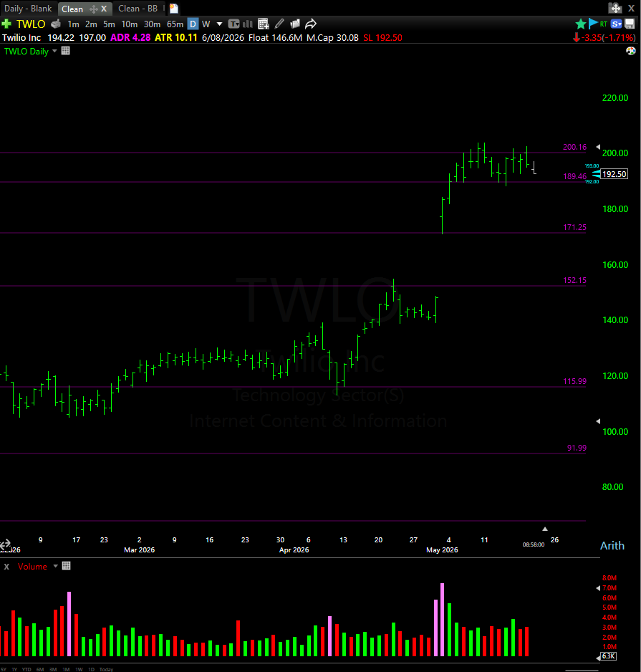Click the move handle on Clean tab
This screenshot has width=641, height=672.
click(x=93, y=9)
